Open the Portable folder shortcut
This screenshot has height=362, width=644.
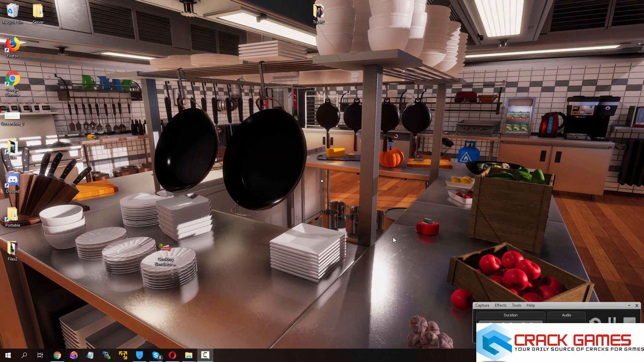[12, 215]
